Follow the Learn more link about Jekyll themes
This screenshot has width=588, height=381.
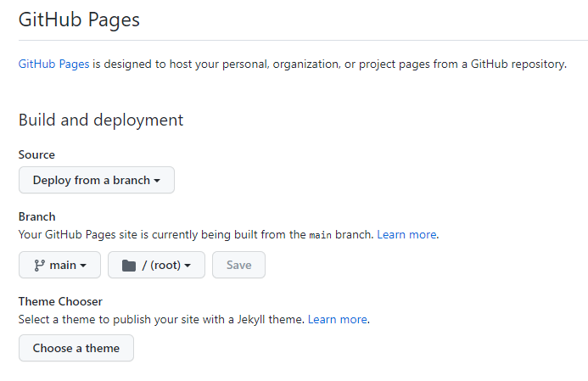pos(337,319)
